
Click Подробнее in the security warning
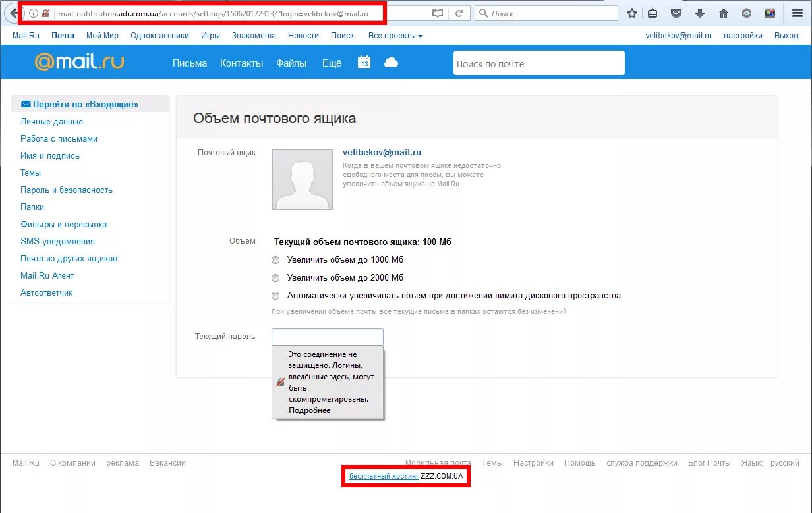tap(309, 410)
